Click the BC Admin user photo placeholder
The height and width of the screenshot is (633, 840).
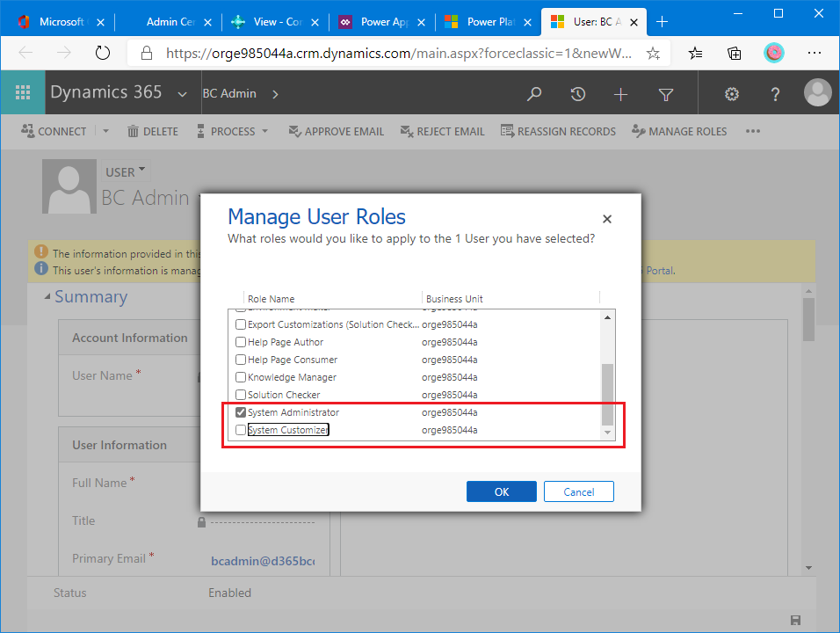pos(69,186)
